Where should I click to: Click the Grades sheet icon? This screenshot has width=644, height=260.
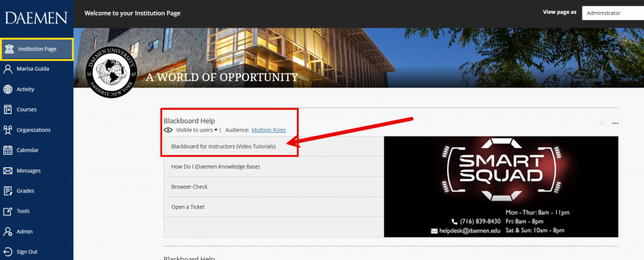pyautogui.click(x=8, y=191)
